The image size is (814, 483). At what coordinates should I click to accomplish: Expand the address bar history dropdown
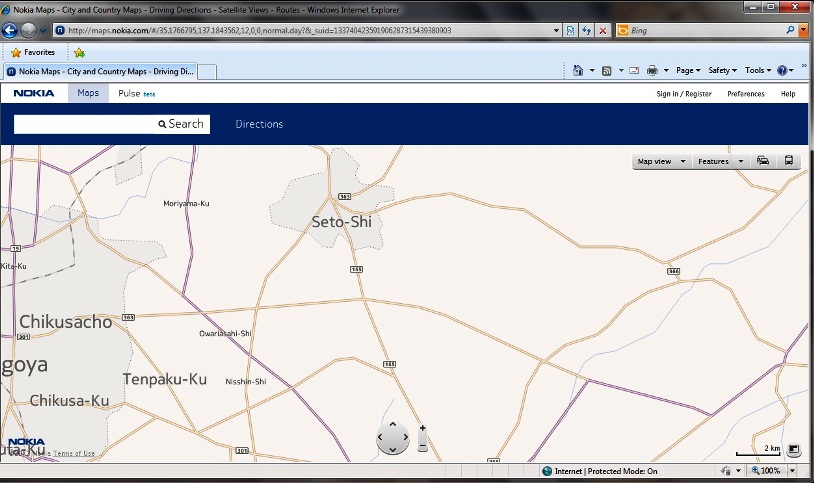pyautogui.click(x=557, y=31)
